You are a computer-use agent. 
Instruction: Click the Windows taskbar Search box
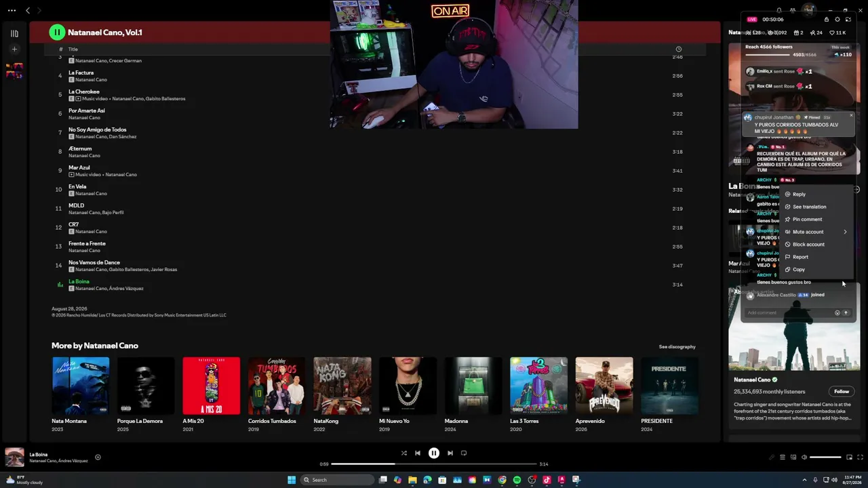pos(338,480)
